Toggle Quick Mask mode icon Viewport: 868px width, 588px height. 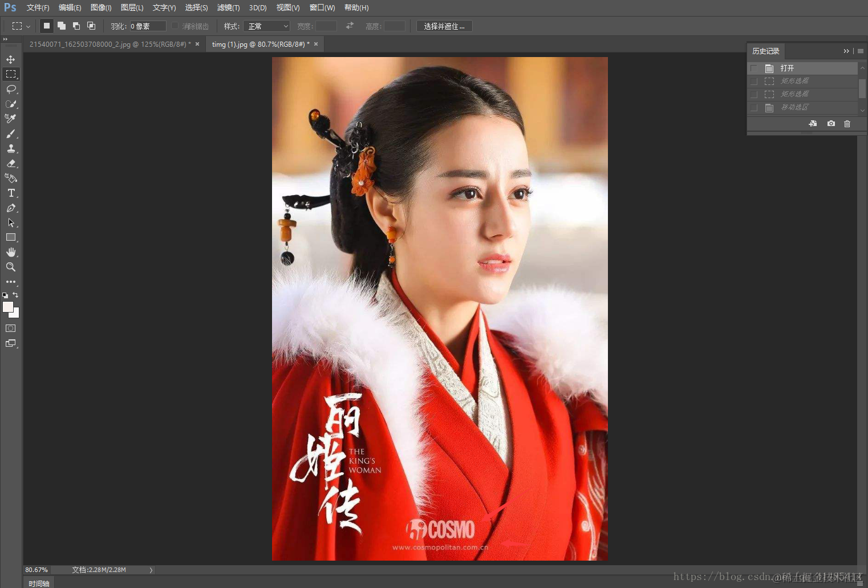[11, 329]
